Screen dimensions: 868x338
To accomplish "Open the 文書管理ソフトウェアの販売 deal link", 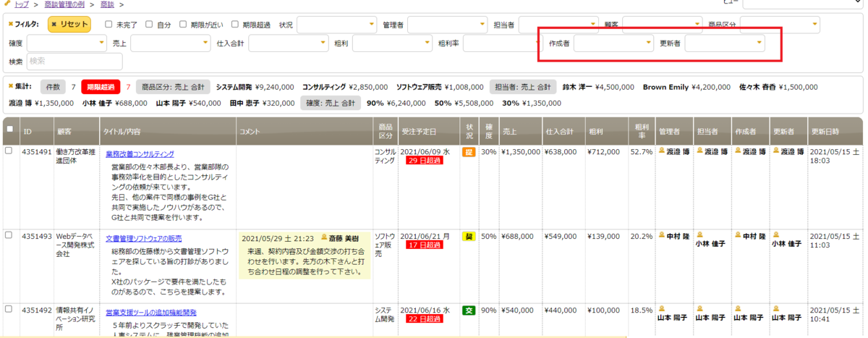I will pyautogui.click(x=143, y=238).
